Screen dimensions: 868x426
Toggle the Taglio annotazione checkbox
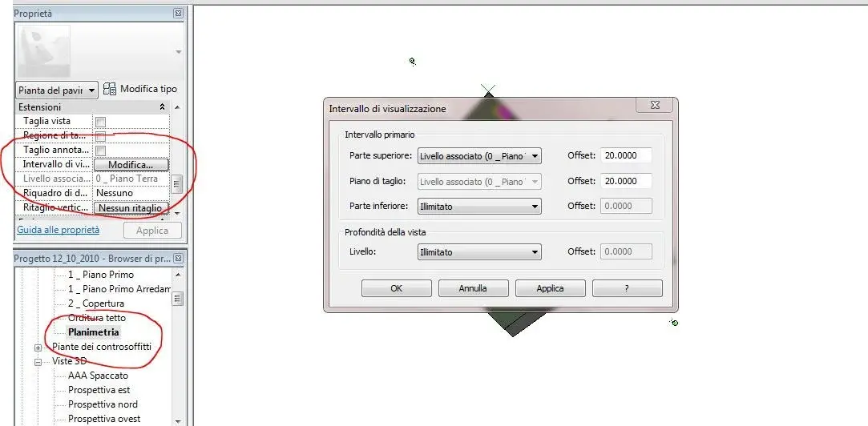point(101,151)
